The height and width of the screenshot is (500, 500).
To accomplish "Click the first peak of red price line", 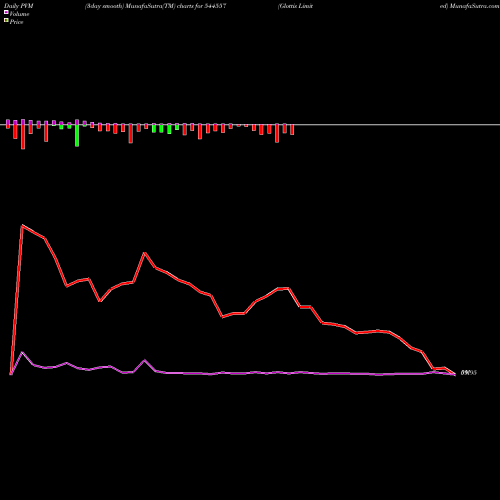I will (x=22, y=226).
